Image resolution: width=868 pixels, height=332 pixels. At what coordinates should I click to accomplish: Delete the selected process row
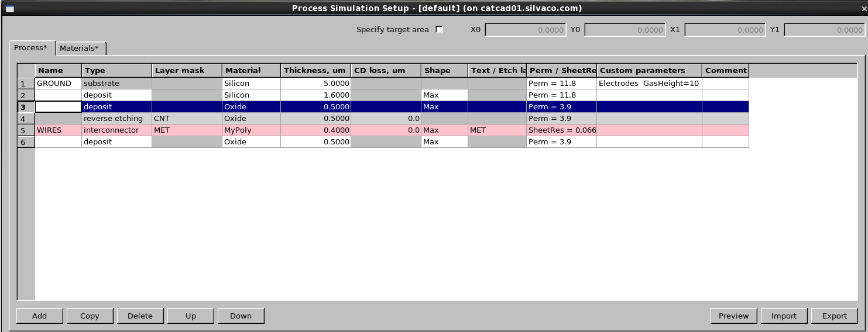140,316
